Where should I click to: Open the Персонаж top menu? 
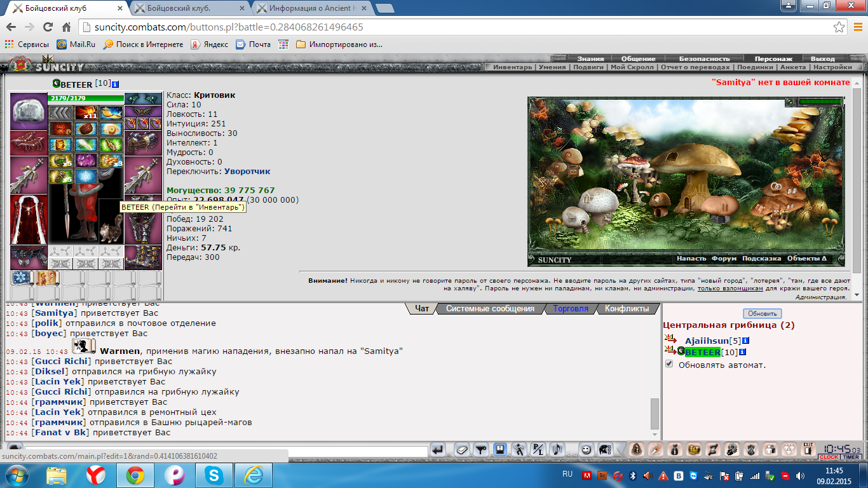pyautogui.click(x=773, y=58)
